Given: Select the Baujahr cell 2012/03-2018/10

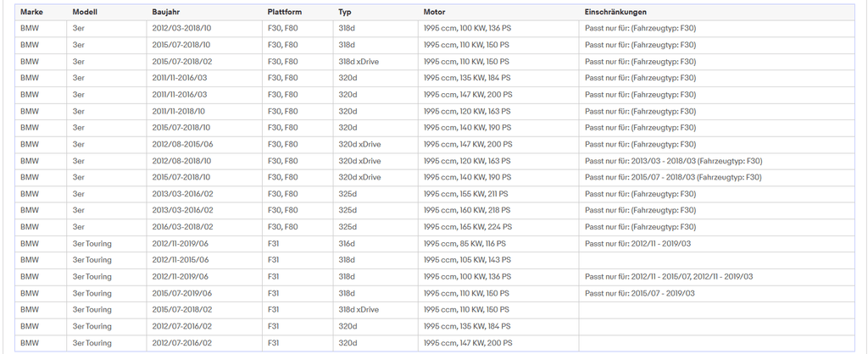Looking at the screenshot, I should point(181,28).
